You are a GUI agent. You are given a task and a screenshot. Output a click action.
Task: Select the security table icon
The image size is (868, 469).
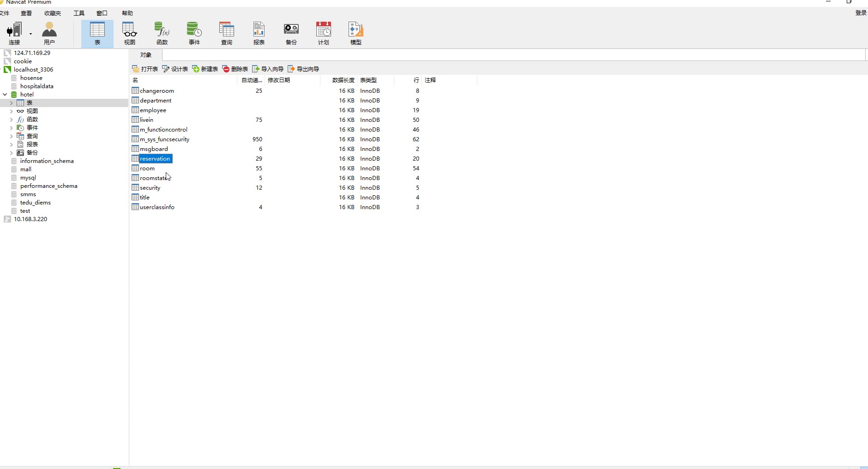pos(135,187)
